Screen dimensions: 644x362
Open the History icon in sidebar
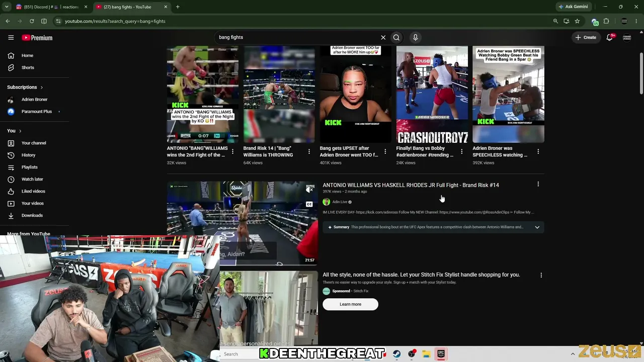pos(11,155)
